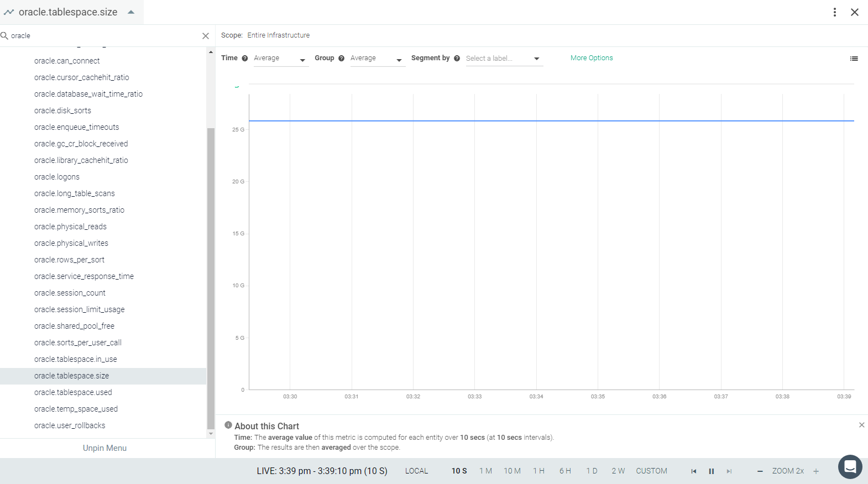Collapse the oracle.tablespace.size metric header
Screen dimensions: 868x484
(x=131, y=12)
